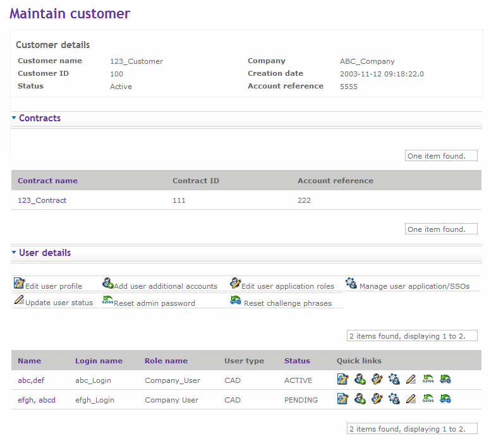
Task: Click the creation date value
Action: click(382, 74)
